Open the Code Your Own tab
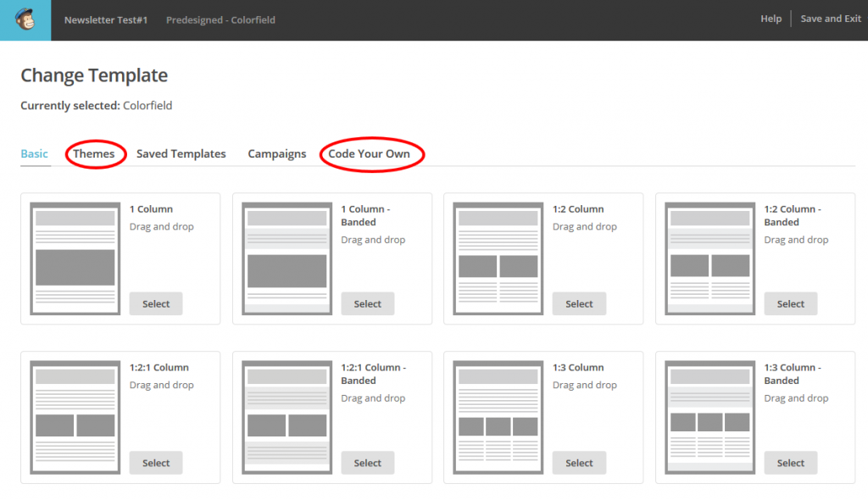 click(369, 153)
